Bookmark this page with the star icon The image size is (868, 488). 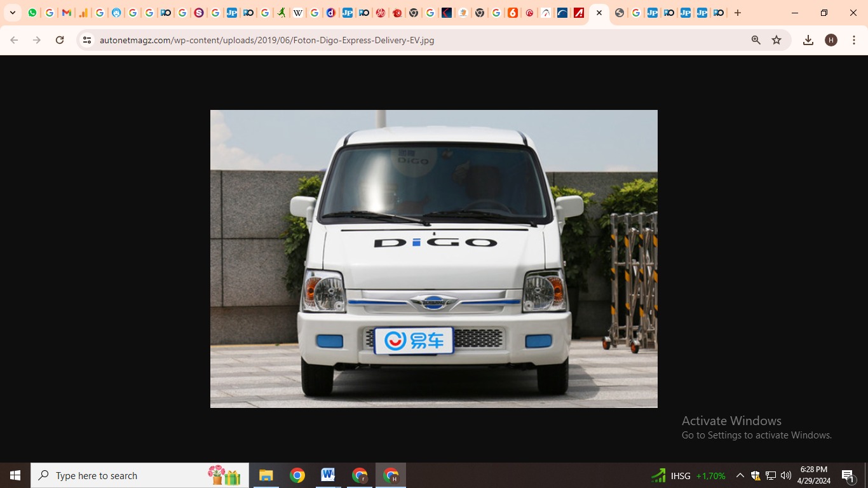776,40
